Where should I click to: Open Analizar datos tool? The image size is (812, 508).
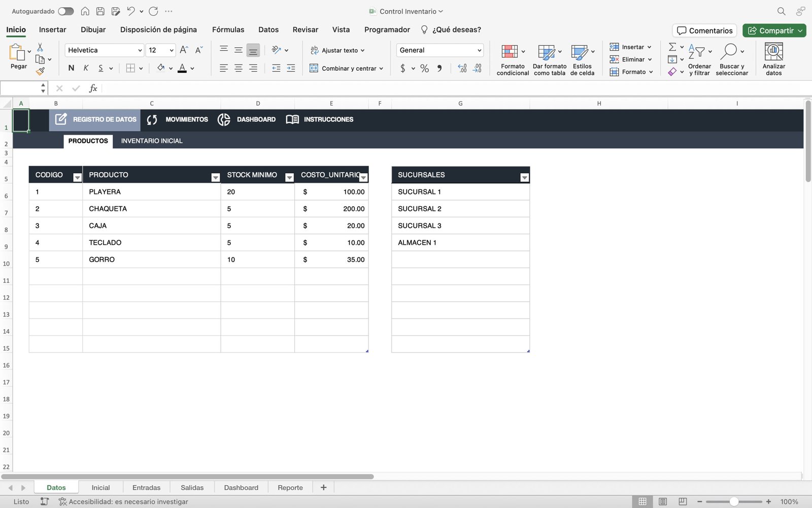(x=773, y=51)
